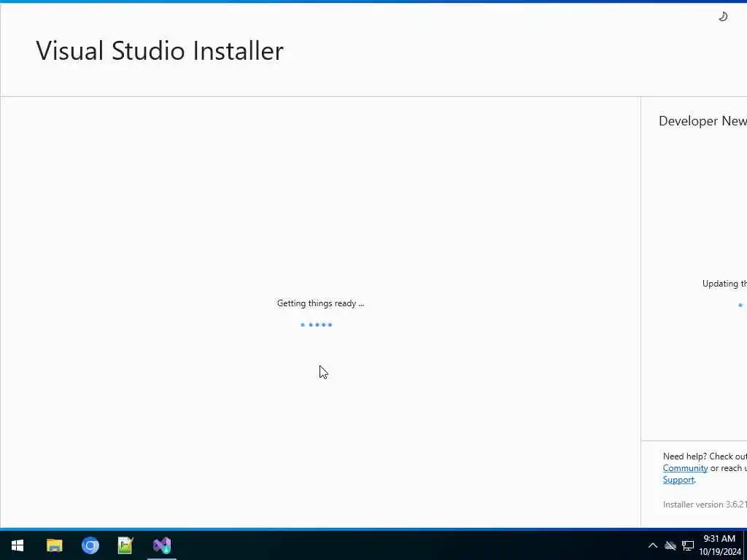The width and height of the screenshot is (747, 560).
Task: Open the network status tray icon
Action: pyautogui.click(x=687, y=545)
